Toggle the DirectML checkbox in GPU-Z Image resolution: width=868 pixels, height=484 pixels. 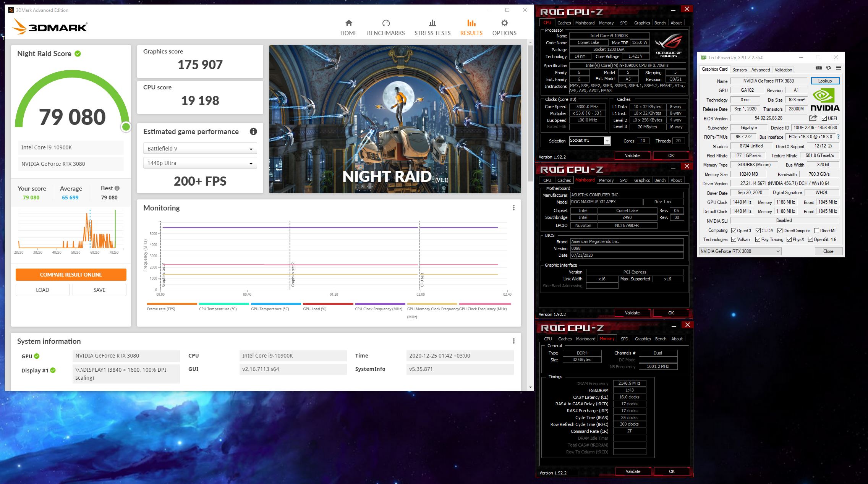pyautogui.click(x=816, y=231)
